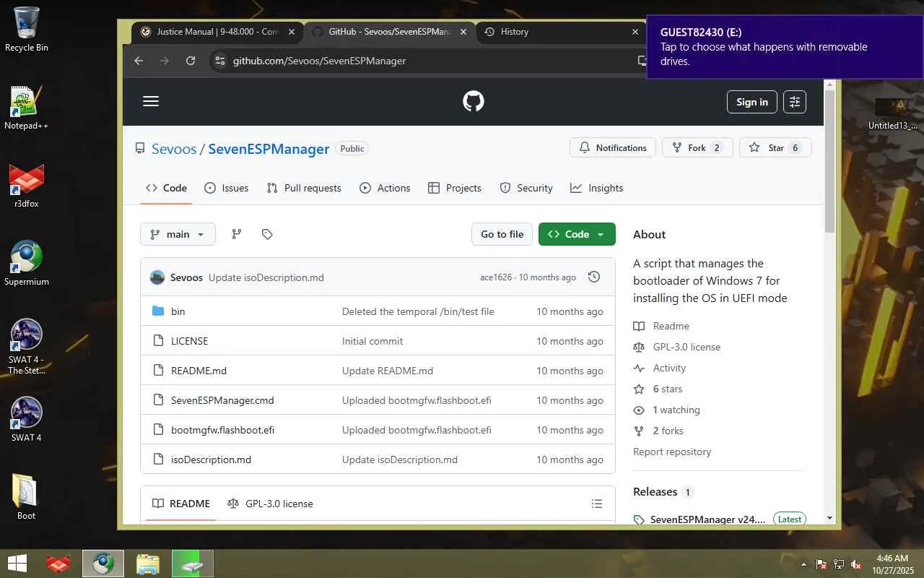Image resolution: width=924 pixels, height=578 pixels.
Task: Open the isoDescription.md file
Action: pos(211,460)
